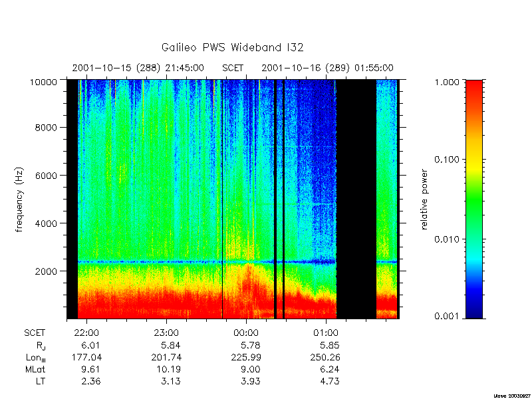532x399 pixels.
Task: Click the RJ value 5.78
Action: pos(251,345)
